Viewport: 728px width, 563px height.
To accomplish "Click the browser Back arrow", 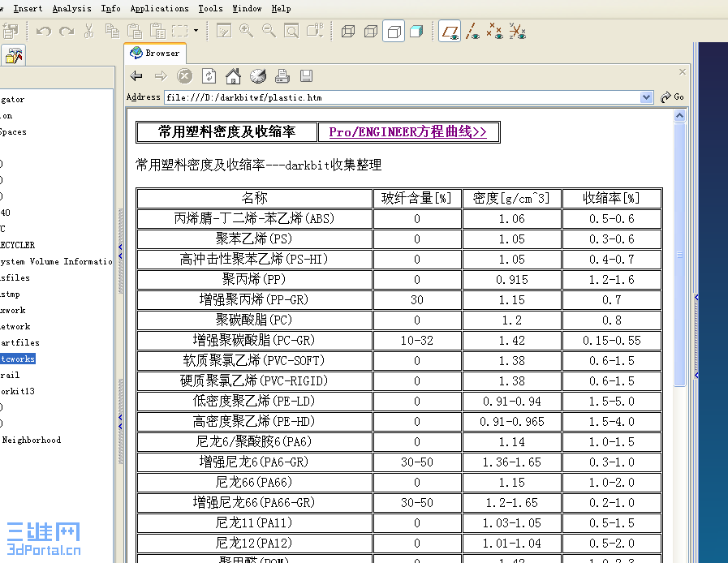I will 136,75.
